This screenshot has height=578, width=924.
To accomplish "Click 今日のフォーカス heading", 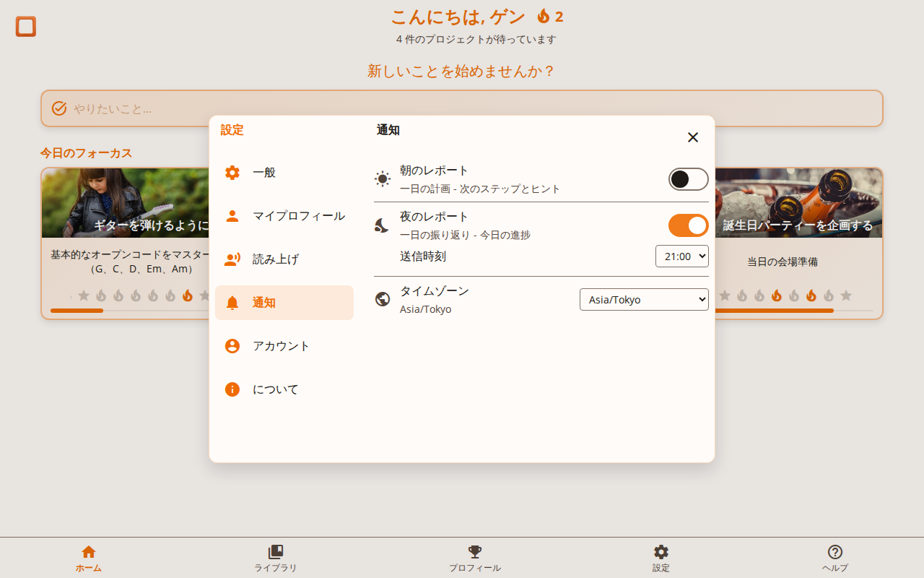I will [86, 153].
